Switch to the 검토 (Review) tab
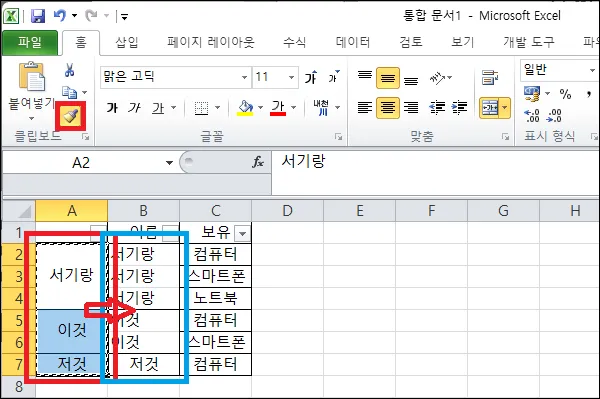The width and height of the screenshot is (600, 399). pyautogui.click(x=411, y=42)
